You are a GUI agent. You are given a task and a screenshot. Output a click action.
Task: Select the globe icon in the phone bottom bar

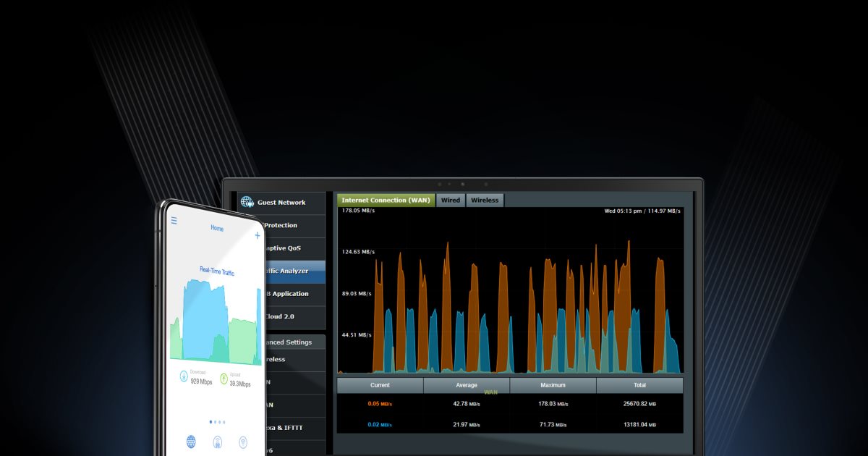coord(191,442)
